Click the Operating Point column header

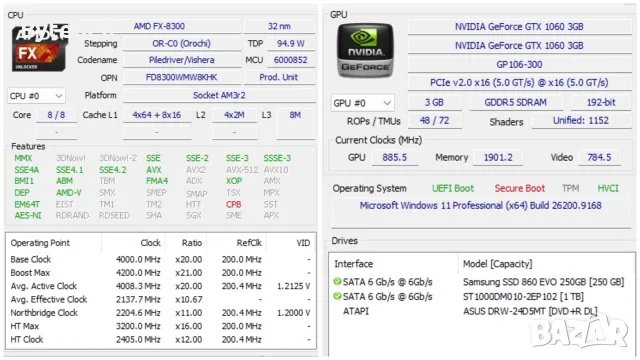[x=40, y=243]
